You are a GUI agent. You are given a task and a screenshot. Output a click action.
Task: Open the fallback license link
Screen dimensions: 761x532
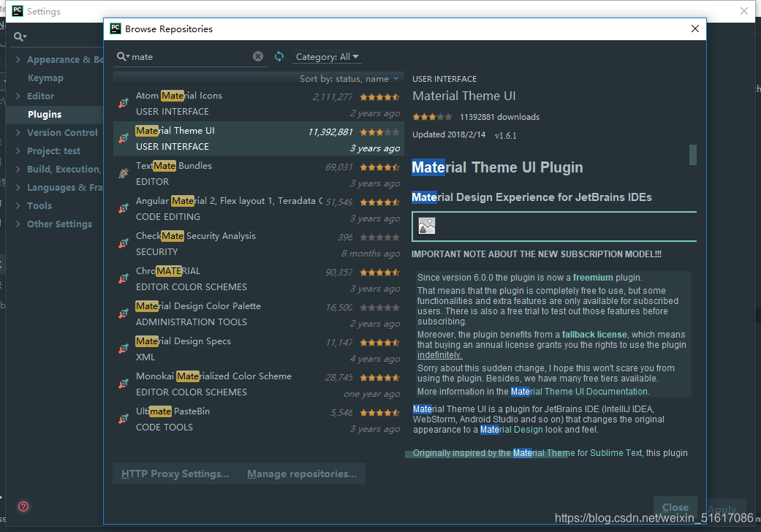point(594,335)
